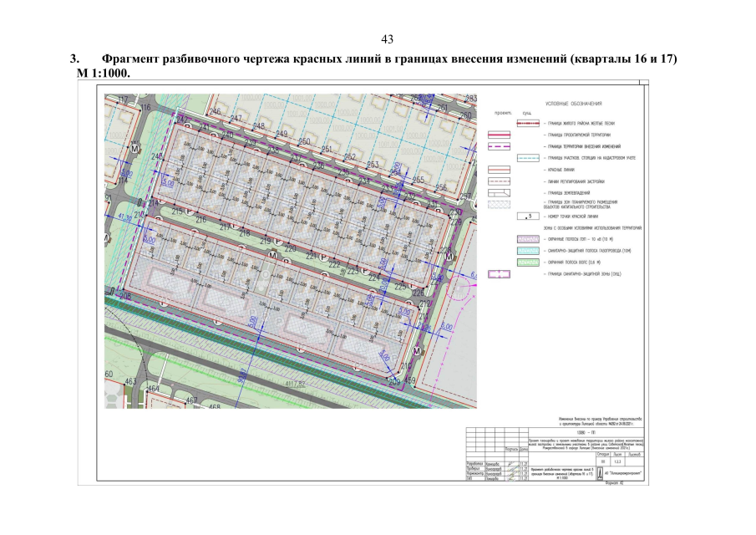Click the blue dimension value 41.30
This screenshot has width=756, height=535.
tap(124, 218)
